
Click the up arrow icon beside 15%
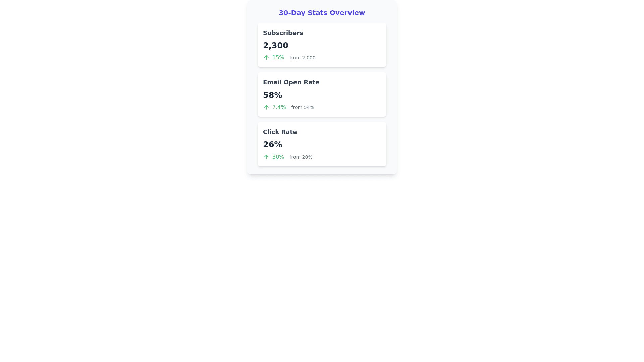pyautogui.click(x=266, y=58)
